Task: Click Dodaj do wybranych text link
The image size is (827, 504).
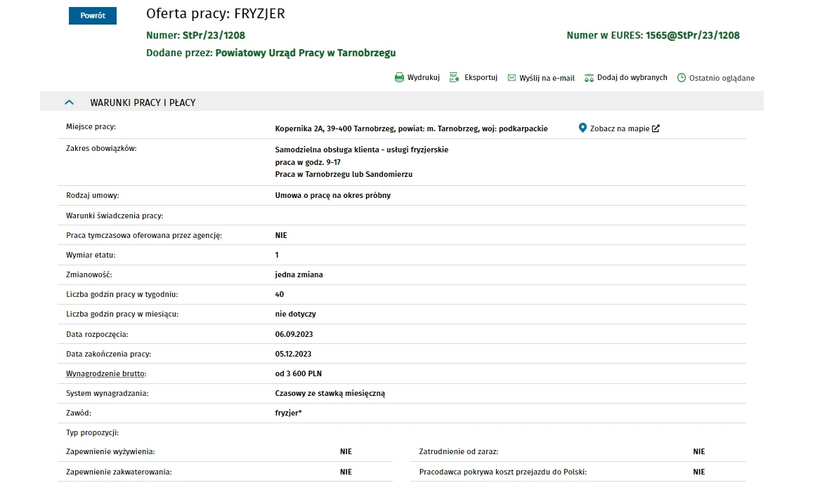Action: tap(632, 77)
